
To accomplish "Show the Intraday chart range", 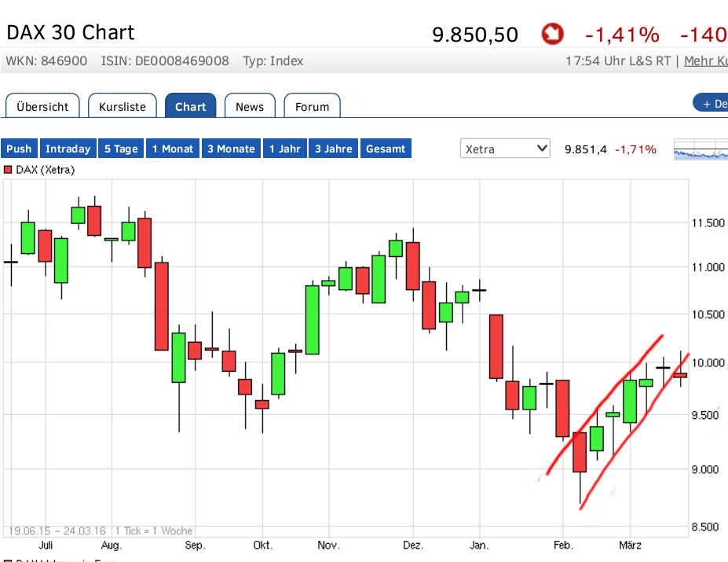I will pyautogui.click(x=68, y=149).
